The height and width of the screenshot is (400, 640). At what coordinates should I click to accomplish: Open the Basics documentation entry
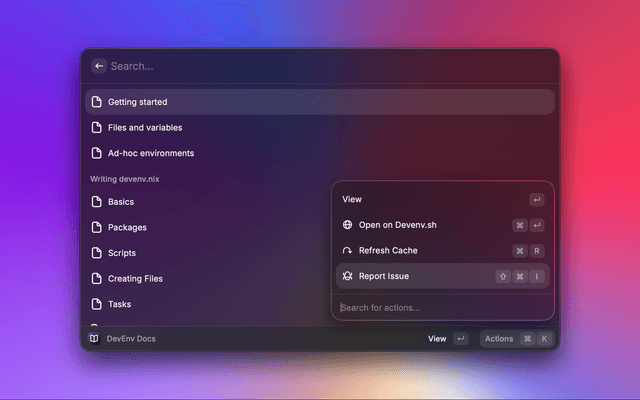(x=120, y=202)
